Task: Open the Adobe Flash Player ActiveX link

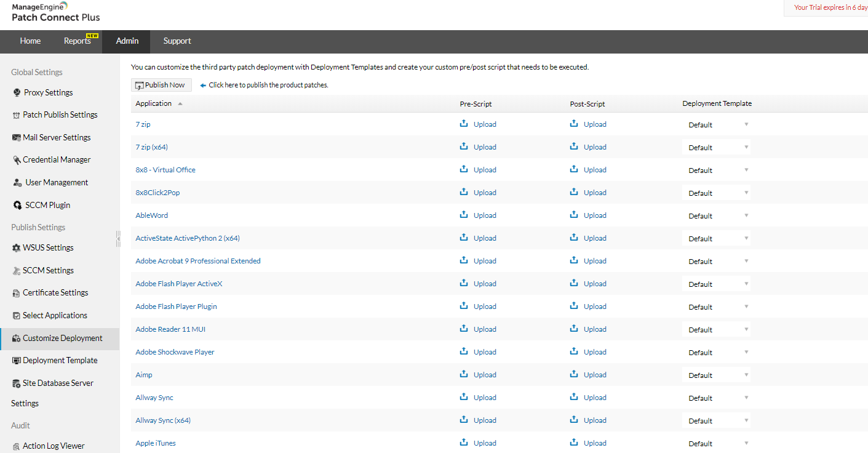Action: (x=179, y=284)
